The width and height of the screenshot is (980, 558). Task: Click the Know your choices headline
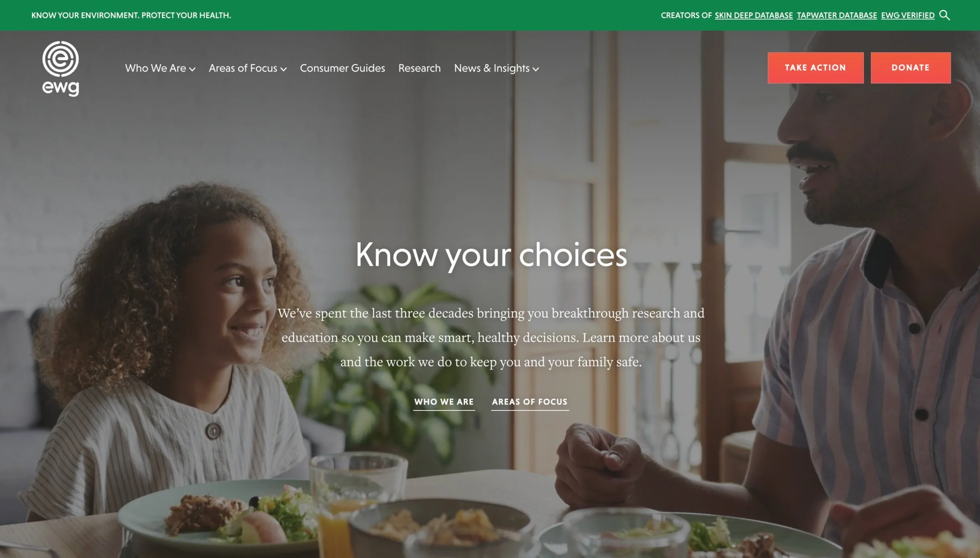point(491,255)
